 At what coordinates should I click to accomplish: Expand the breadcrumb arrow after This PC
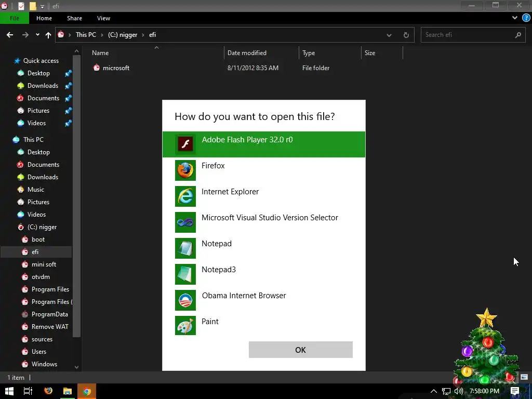point(102,35)
